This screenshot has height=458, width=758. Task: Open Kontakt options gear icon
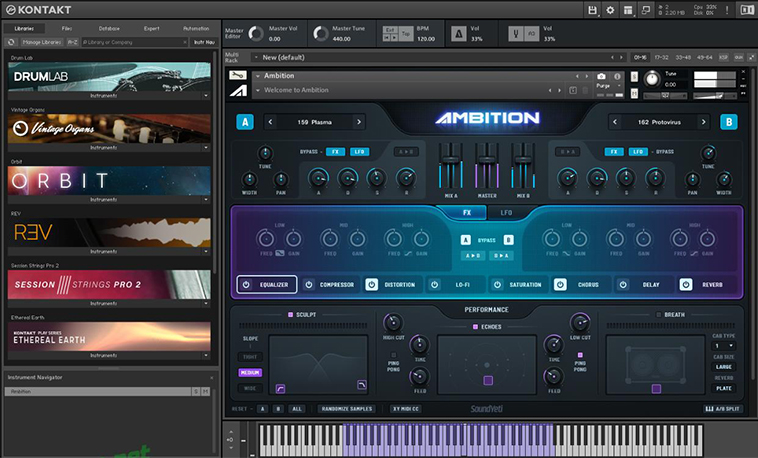[x=610, y=10]
